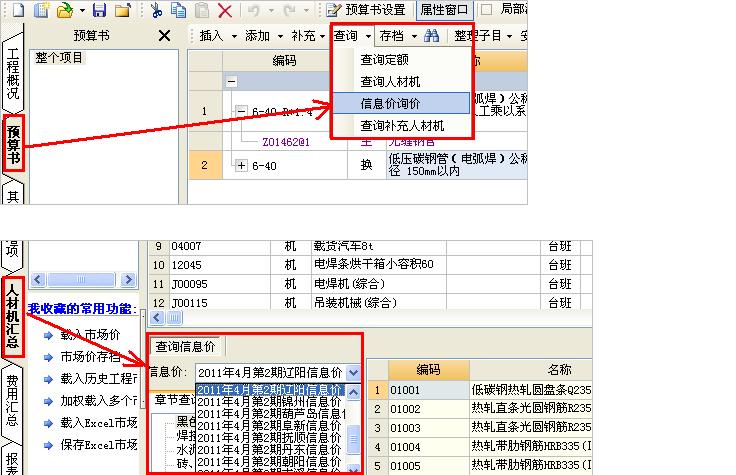
Task: Click the undo arrow icon
Action: pos(254,10)
